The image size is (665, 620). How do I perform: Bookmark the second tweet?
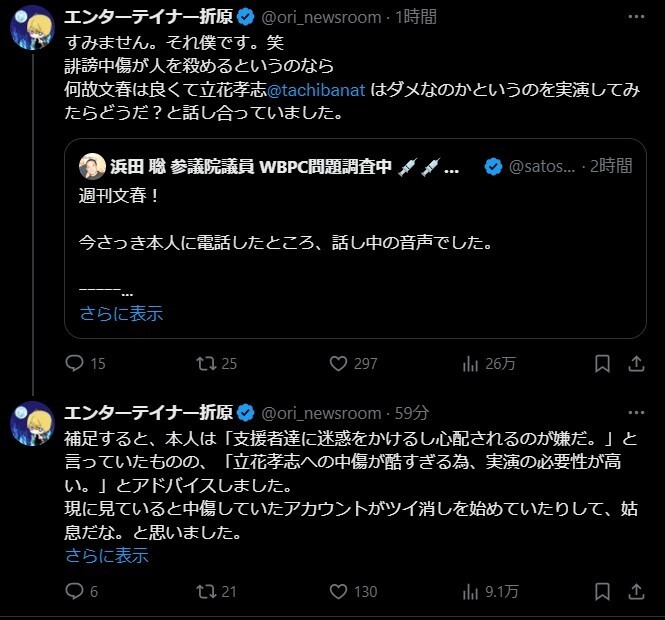tap(602, 591)
